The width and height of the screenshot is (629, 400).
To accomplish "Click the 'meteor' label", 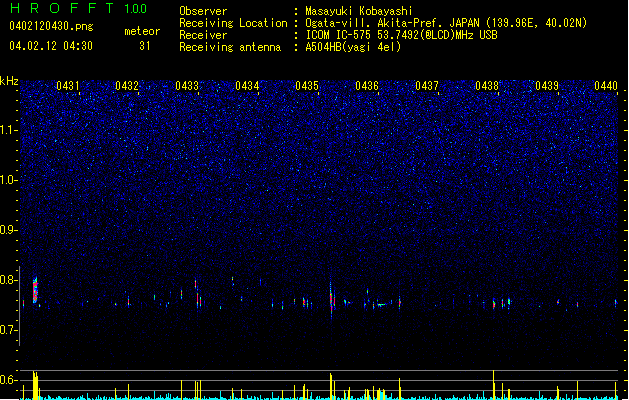I will click(142, 31).
